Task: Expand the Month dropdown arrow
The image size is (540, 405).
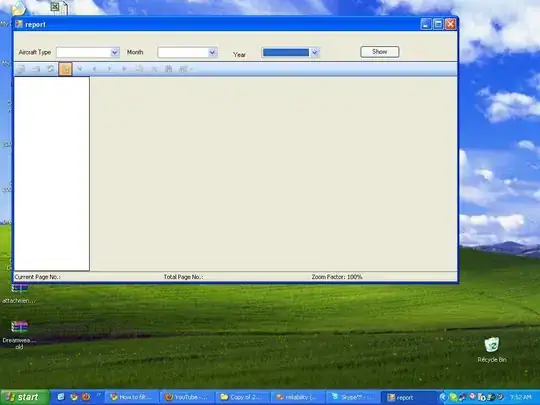Action: coord(212,52)
